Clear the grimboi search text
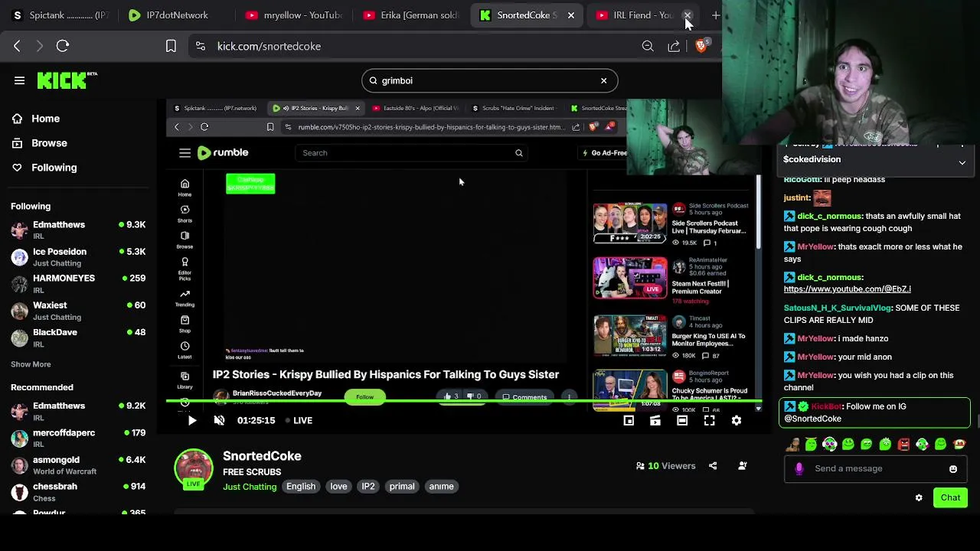This screenshot has height=551, width=980. coord(603,80)
